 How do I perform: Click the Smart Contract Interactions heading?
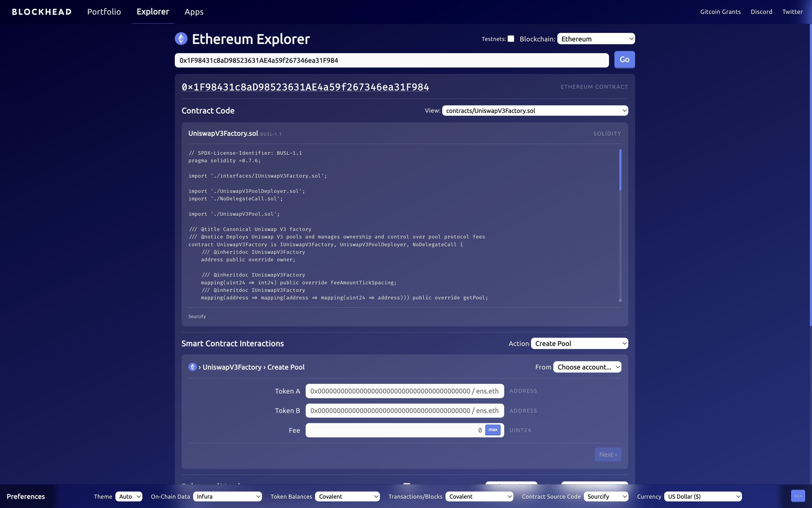pyautogui.click(x=233, y=343)
